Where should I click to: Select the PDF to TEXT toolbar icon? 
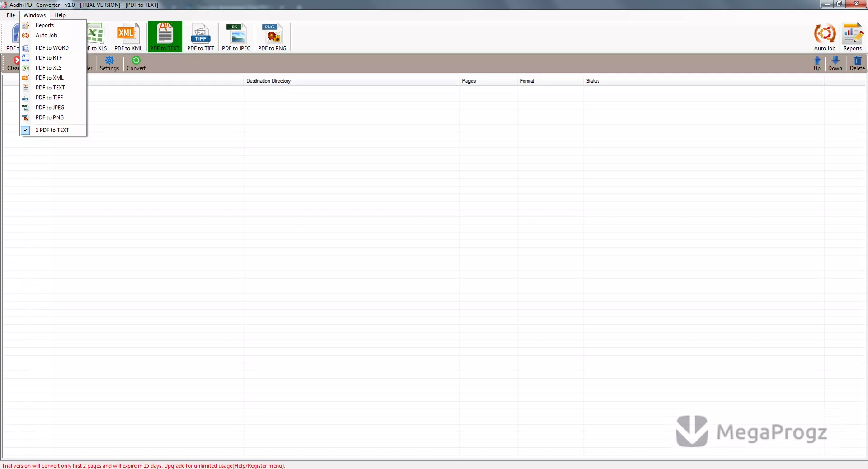click(x=165, y=37)
